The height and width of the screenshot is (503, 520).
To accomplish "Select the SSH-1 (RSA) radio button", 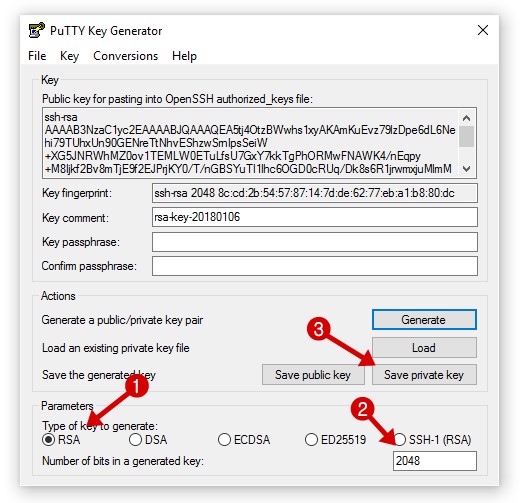I will pos(400,440).
